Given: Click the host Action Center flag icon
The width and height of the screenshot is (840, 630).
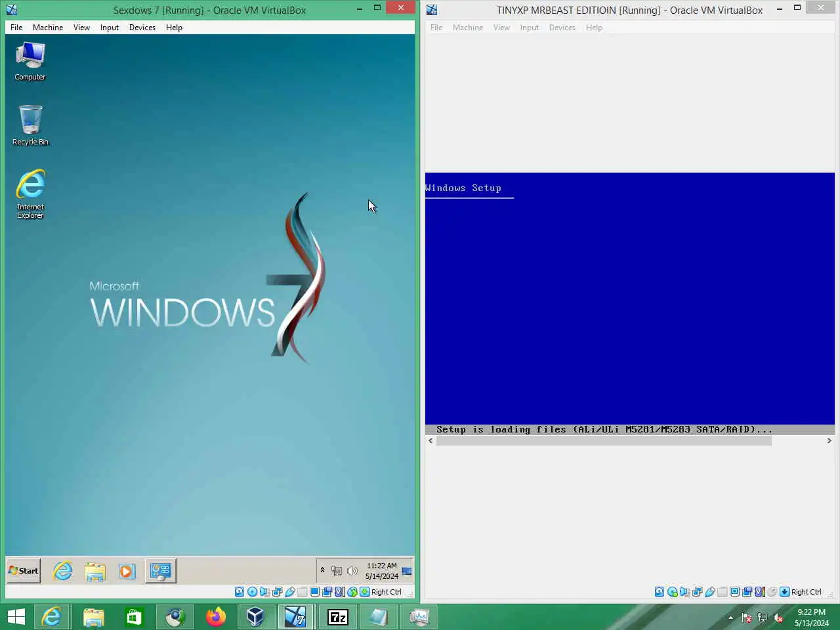Looking at the screenshot, I should click(747, 618).
